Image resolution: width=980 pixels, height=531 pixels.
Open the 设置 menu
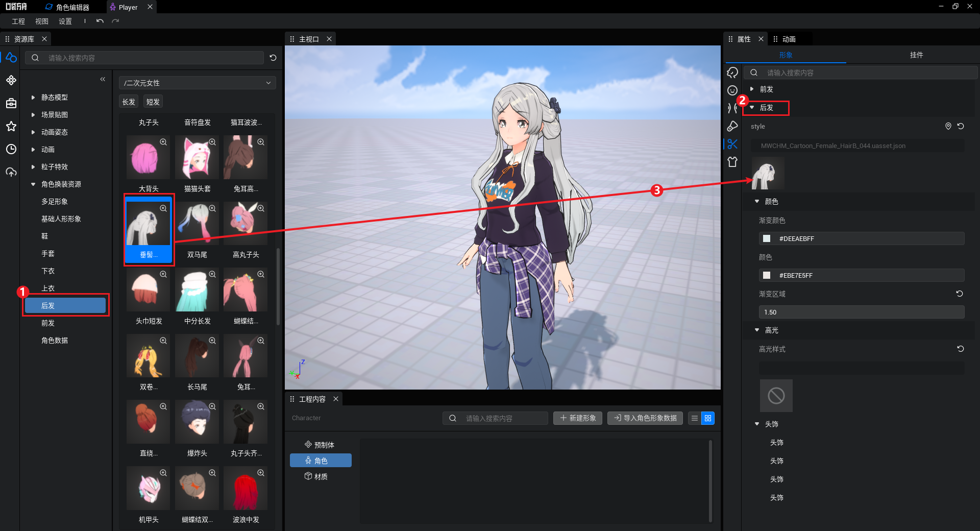(65, 21)
